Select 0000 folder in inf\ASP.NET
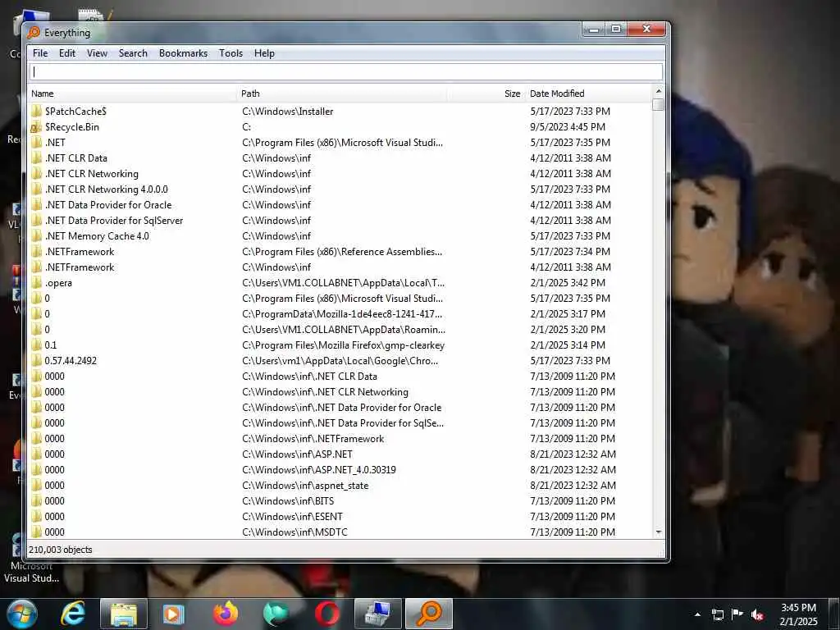This screenshot has height=630, width=840. (x=340, y=454)
